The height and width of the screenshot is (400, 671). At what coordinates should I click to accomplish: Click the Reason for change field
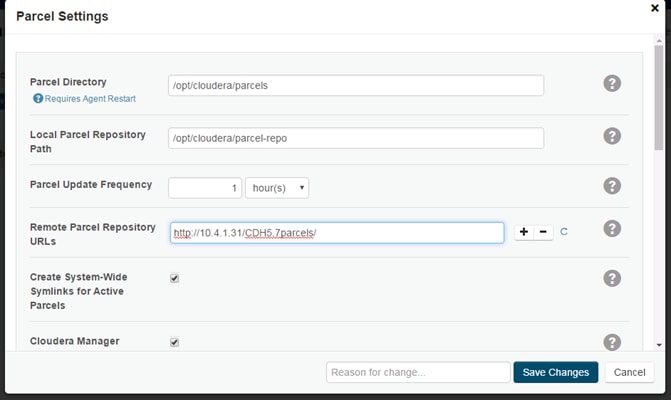[418, 372]
